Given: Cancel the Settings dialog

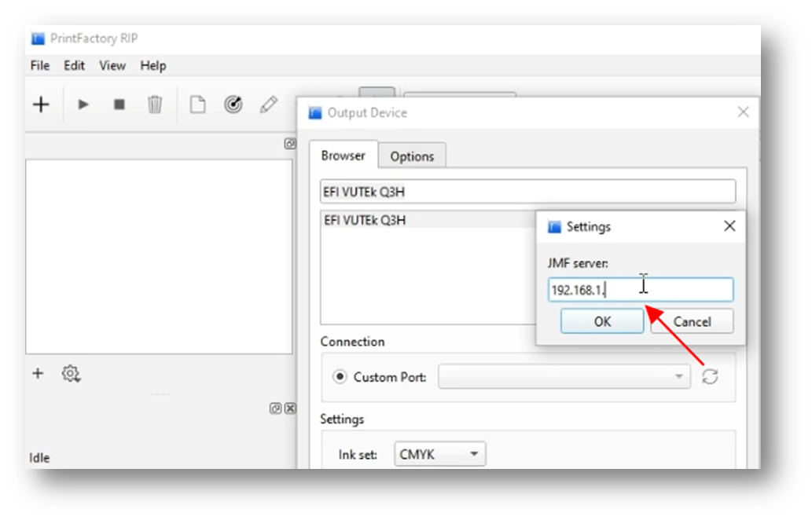Looking at the screenshot, I should 692,321.
